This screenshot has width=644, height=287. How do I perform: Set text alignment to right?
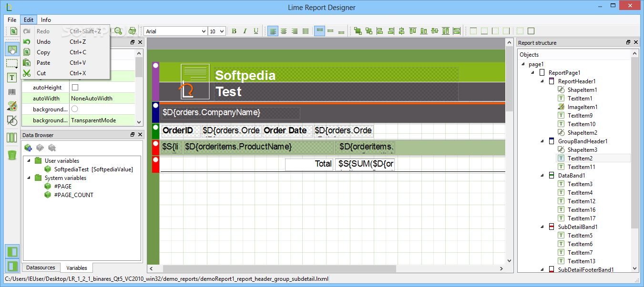pyautogui.click(x=295, y=31)
